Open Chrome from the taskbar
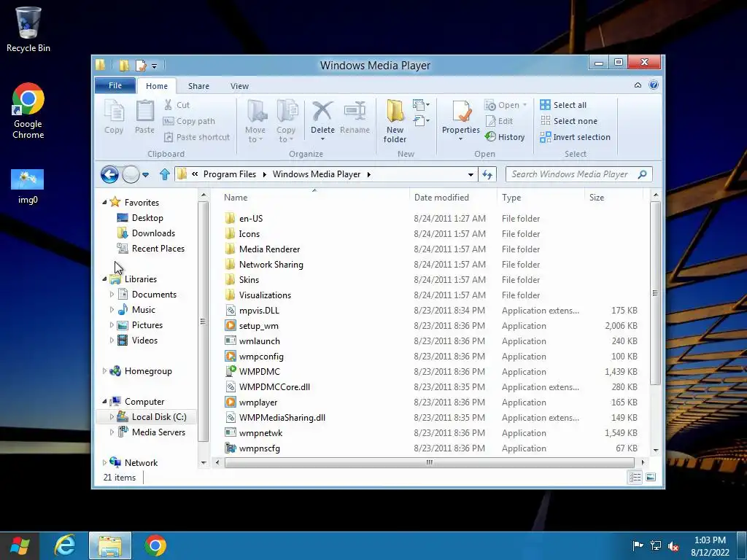The height and width of the screenshot is (560, 747). click(x=155, y=545)
